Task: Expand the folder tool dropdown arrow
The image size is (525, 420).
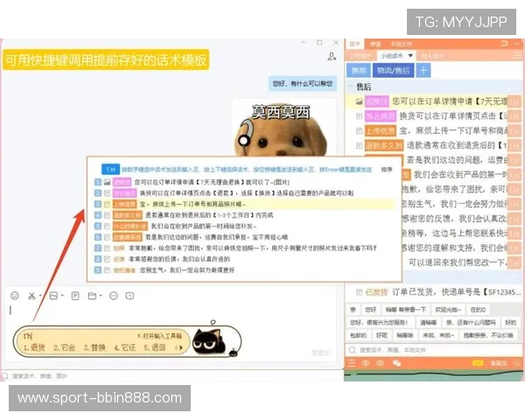Action: pyautogui.click(x=101, y=296)
